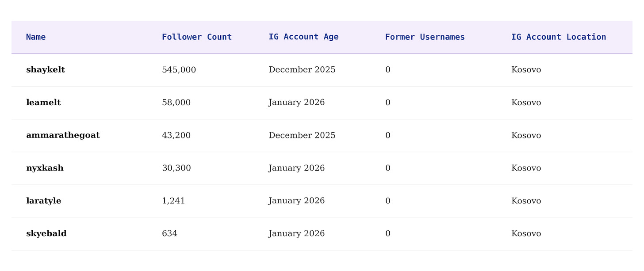Open the shaykelt account name

click(x=46, y=70)
